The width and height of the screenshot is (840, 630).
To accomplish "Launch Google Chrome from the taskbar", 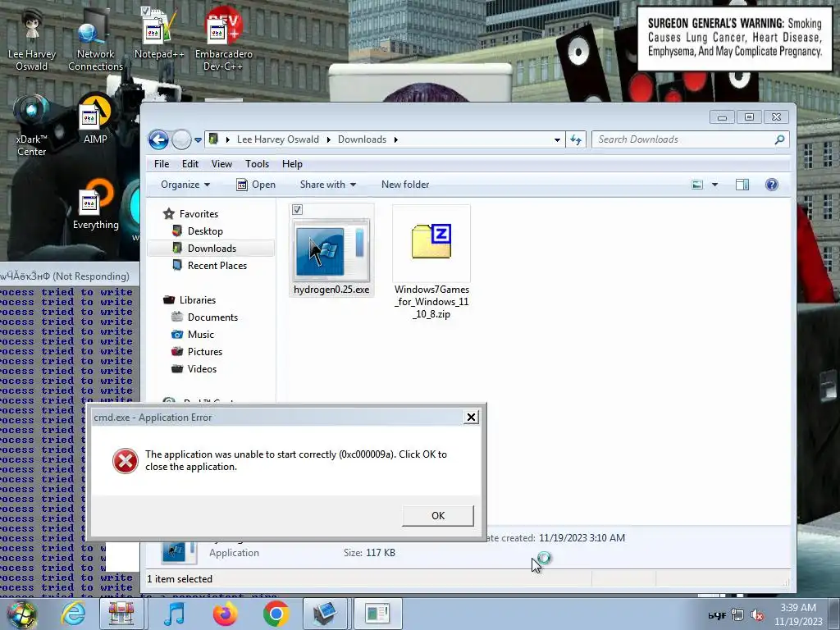I will coord(276,614).
